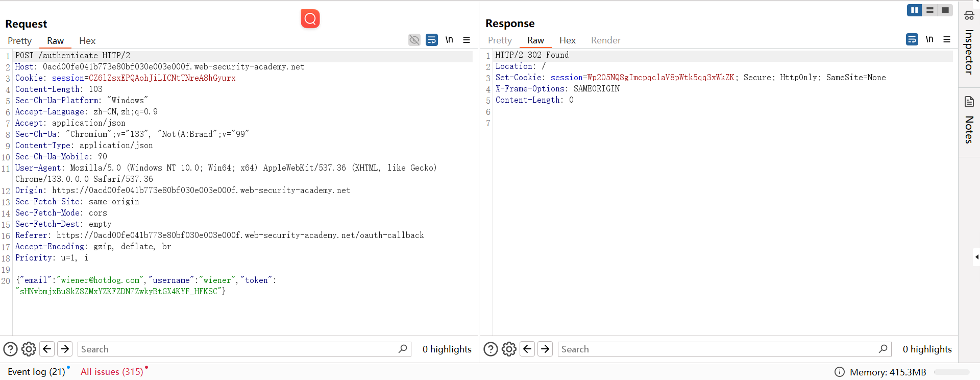The width and height of the screenshot is (980, 380).
Task: Toggle word wrap in Request panel
Action: (x=432, y=40)
